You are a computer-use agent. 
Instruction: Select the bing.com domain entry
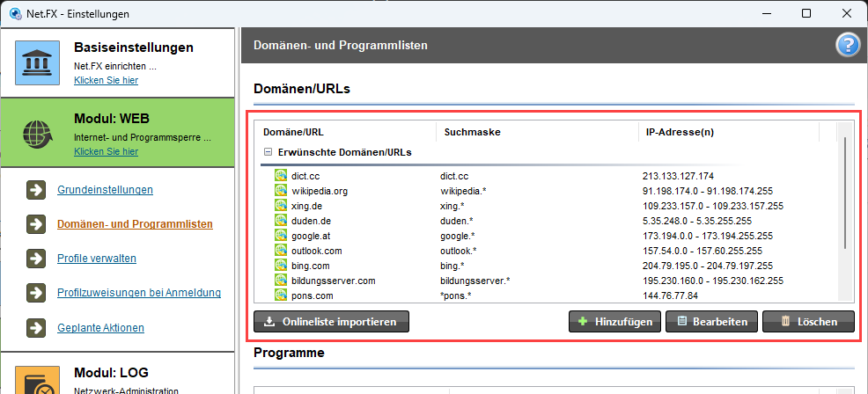(x=311, y=266)
